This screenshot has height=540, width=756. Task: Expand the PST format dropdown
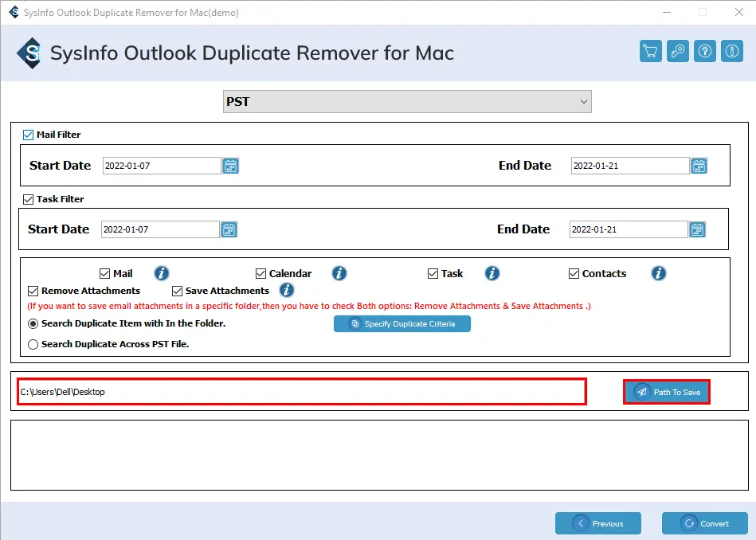(x=407, y=102)
